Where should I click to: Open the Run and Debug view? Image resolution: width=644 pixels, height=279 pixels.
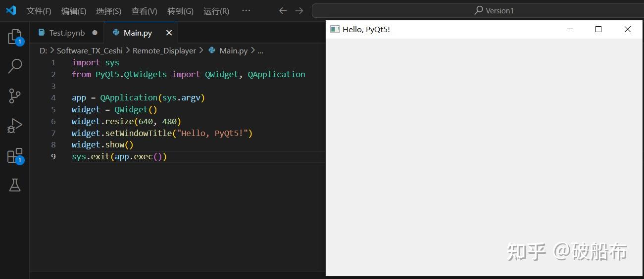click(x=15, y=126)
